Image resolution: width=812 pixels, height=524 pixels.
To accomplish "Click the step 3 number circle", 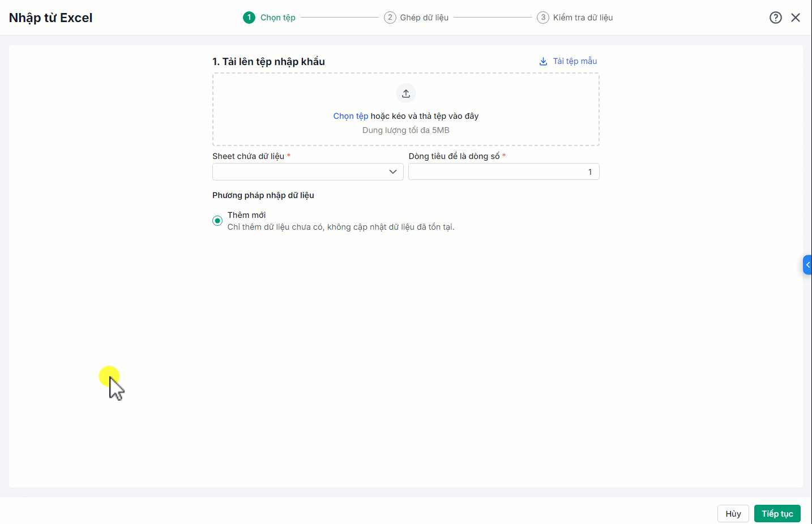I will click(x=543, y=18).
